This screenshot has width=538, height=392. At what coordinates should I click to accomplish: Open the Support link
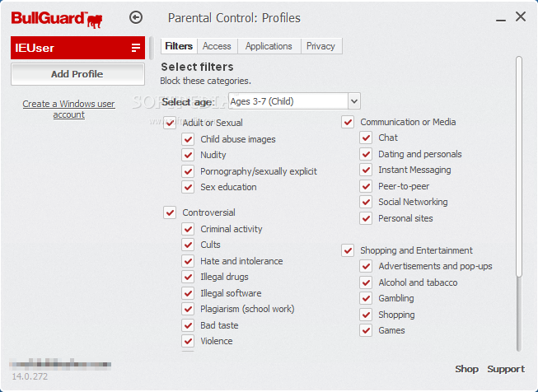pos(506,369)
